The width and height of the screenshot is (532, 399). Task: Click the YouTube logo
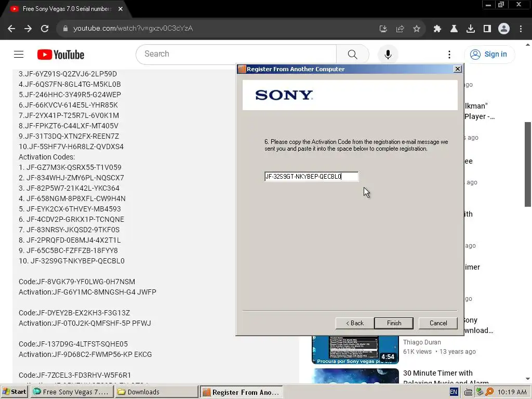[x=61, y=55]
